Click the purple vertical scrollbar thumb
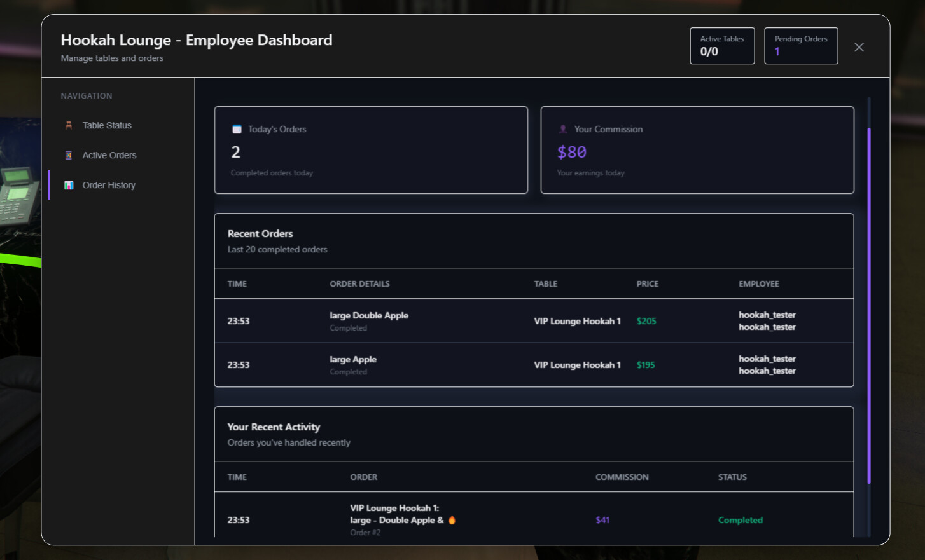The image size is (925, 560). (x=868, y=305)
